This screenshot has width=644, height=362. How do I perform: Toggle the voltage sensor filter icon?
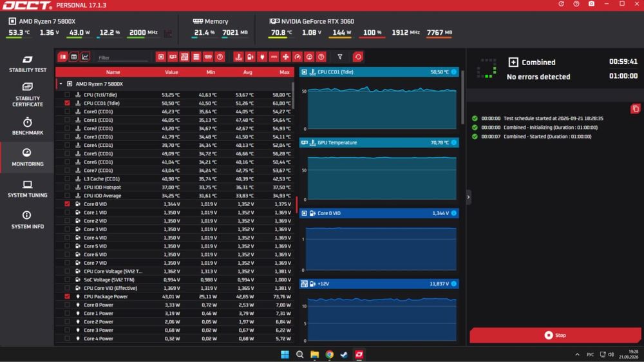pos(250,57)
